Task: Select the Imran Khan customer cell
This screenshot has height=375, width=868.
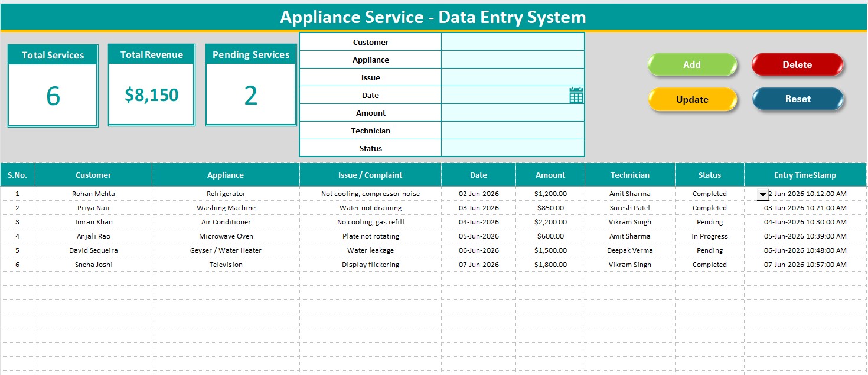Action: (x=93, y=222)
